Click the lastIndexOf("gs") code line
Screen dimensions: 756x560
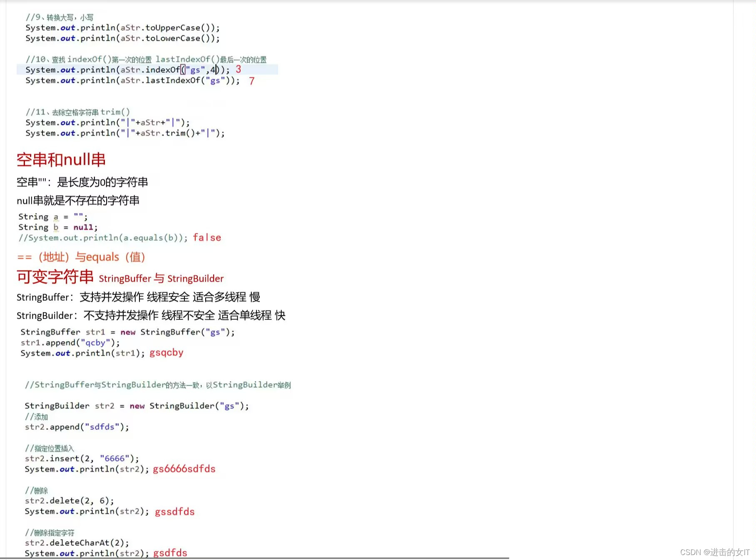(132, 80)
